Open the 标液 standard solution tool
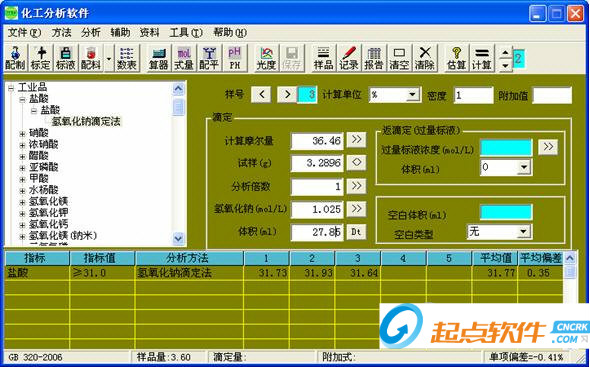 [x=66, y=58]
